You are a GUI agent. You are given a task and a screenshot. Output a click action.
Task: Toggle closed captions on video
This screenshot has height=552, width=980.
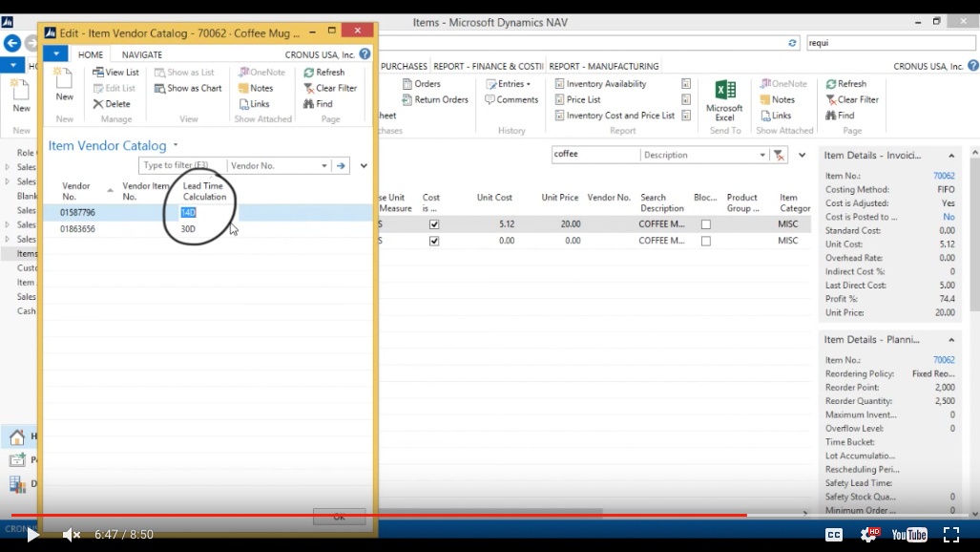(834, 535)
